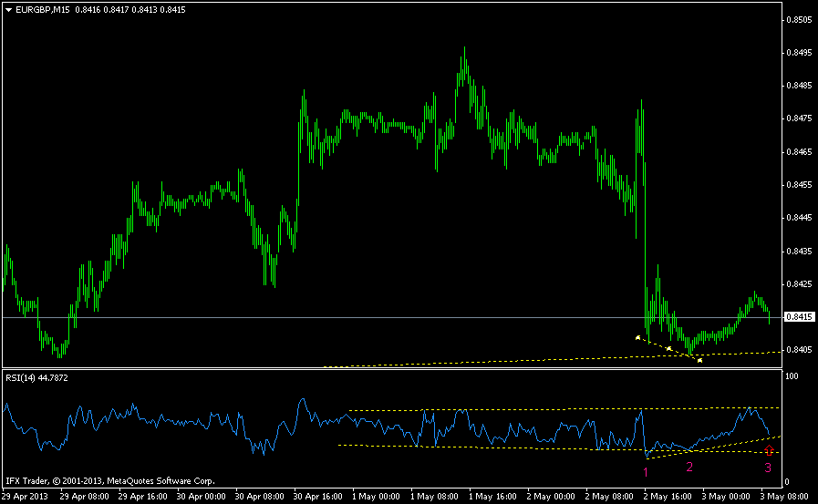This screenshot has width=818, height=504.
Task: Click the 3 May 00:00 time label
Action: tap(726, 497)
